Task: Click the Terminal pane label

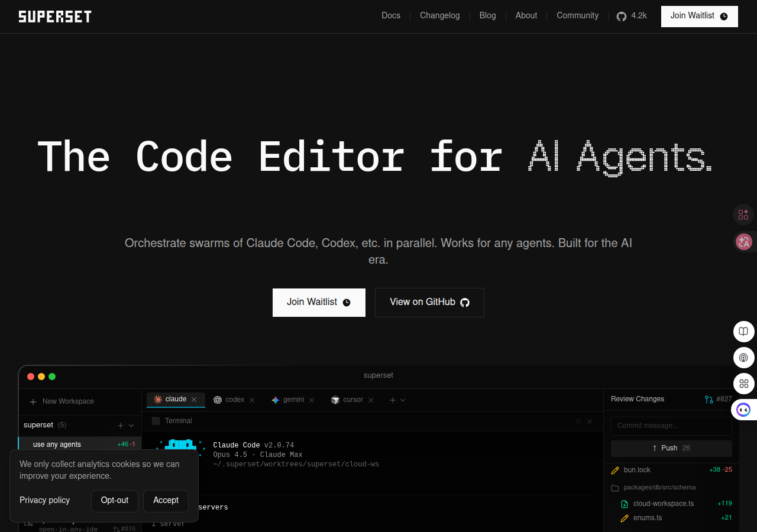Action: point(179,421)
